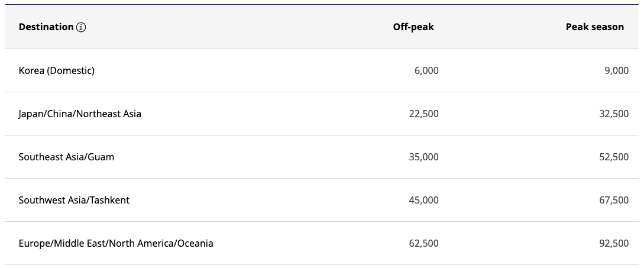Click the 35,000 off-peak mileage
This screenshot has height=268, width=644.
pos(423,157)
